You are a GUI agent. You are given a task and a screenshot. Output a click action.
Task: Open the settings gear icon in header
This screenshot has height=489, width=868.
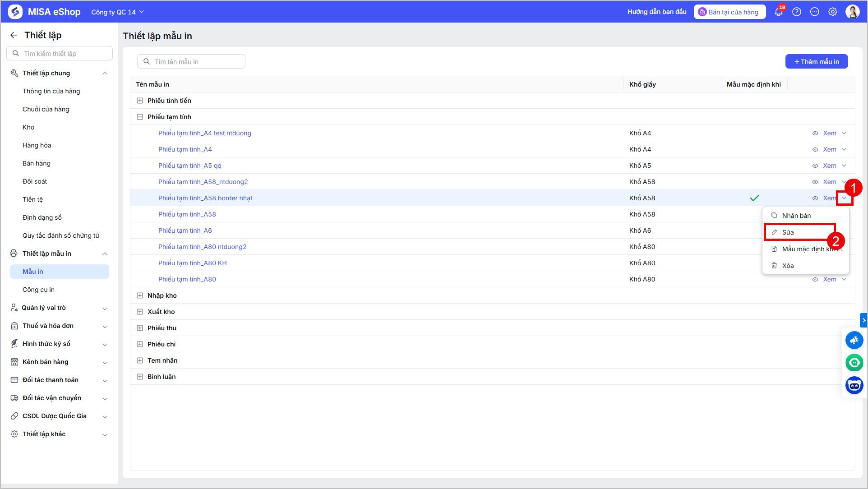pos(833,12)
